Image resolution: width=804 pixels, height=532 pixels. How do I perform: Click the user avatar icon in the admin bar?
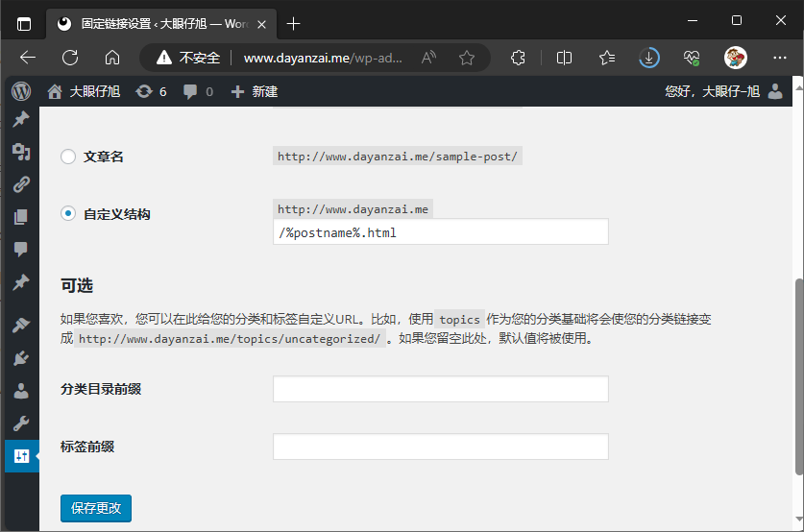(775, 92)
